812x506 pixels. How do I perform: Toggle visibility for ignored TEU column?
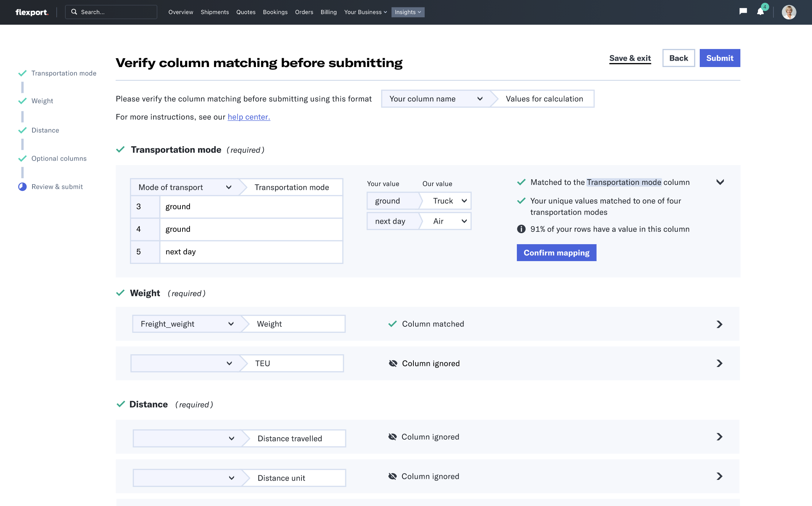[392, 363]
